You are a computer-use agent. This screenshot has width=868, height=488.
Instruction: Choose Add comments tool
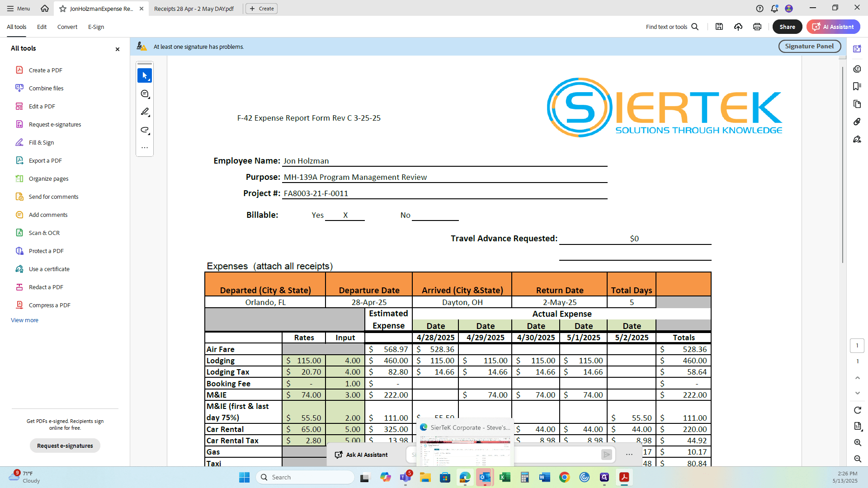pyautogui.click(x=48, y=215)
